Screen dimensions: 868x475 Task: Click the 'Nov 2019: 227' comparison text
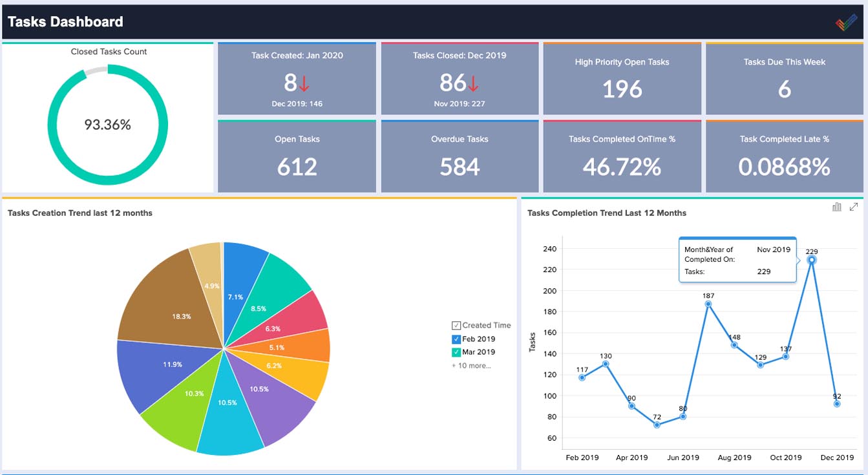click(460, 104)
